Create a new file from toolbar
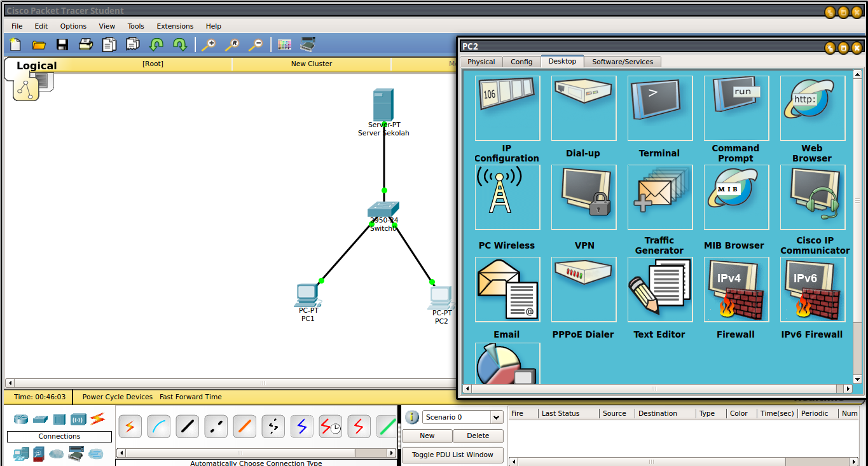The image size is (868, 466). [x=15, y=45]
